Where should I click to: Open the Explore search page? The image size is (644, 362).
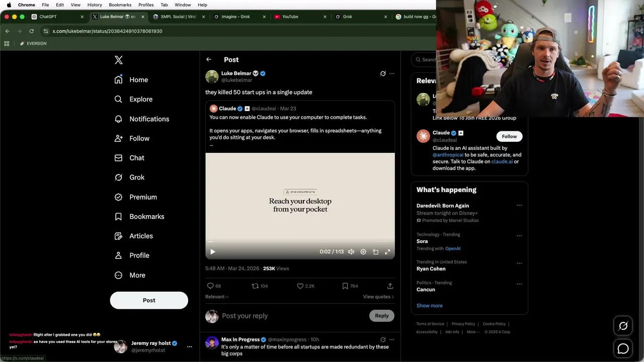133,100
